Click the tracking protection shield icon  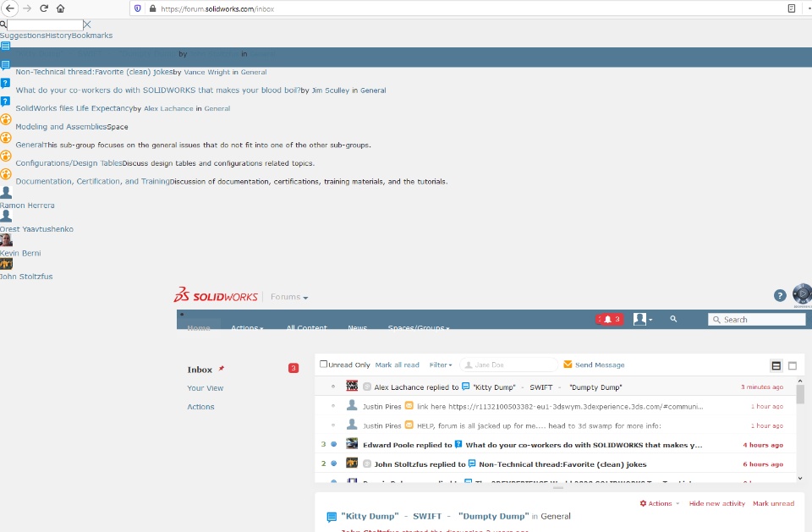[x=137, y=8]
